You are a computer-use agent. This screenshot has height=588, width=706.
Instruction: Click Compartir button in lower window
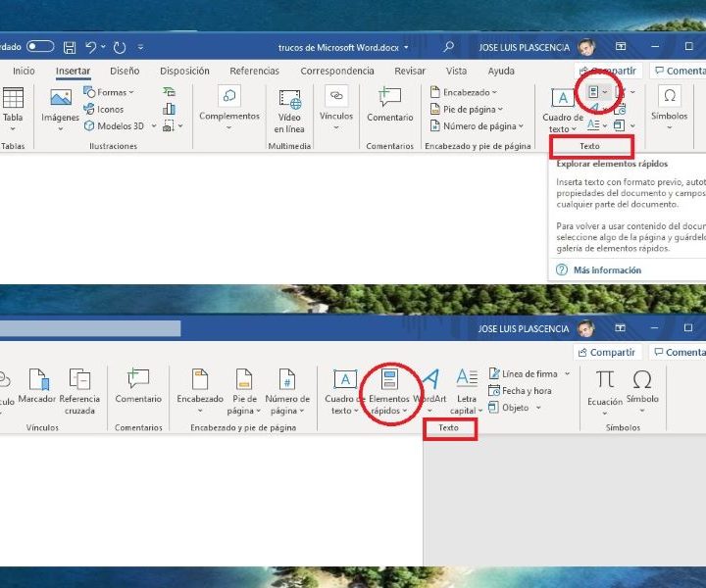point(607,352)
